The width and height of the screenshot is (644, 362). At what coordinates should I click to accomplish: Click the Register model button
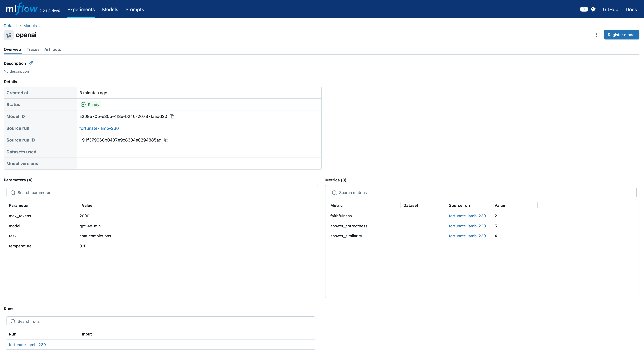(621, 35)
